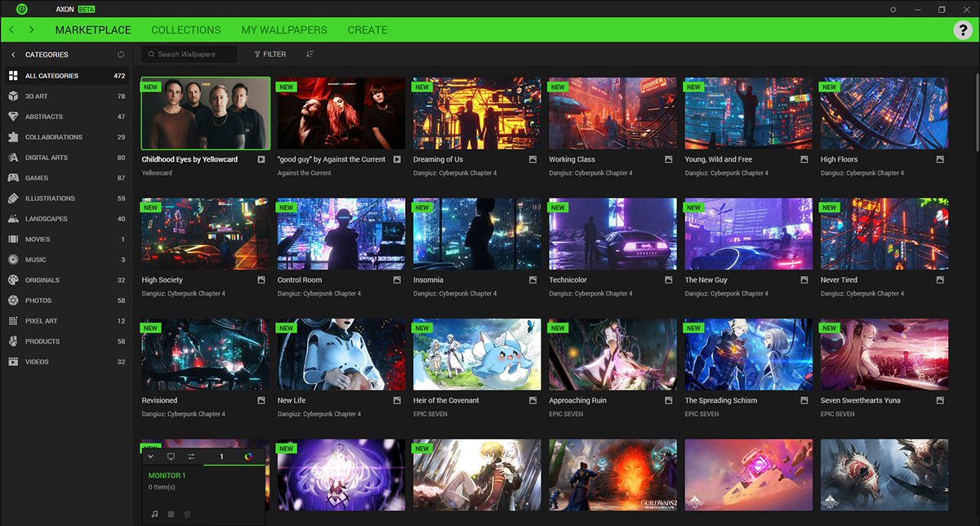Open the Technicolor wallpaper thumbnail
Screen dimensions: 980x526
(x=612, y=234)
